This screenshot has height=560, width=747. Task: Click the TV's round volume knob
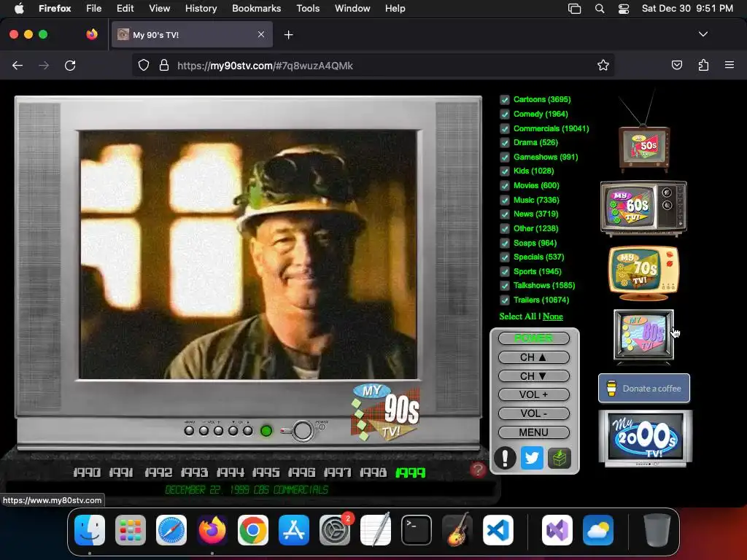point(303,430)
